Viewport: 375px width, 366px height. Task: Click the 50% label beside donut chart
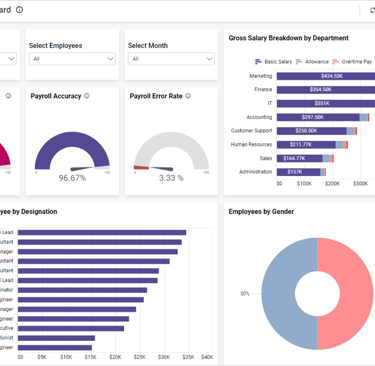(x=245, y=294)
